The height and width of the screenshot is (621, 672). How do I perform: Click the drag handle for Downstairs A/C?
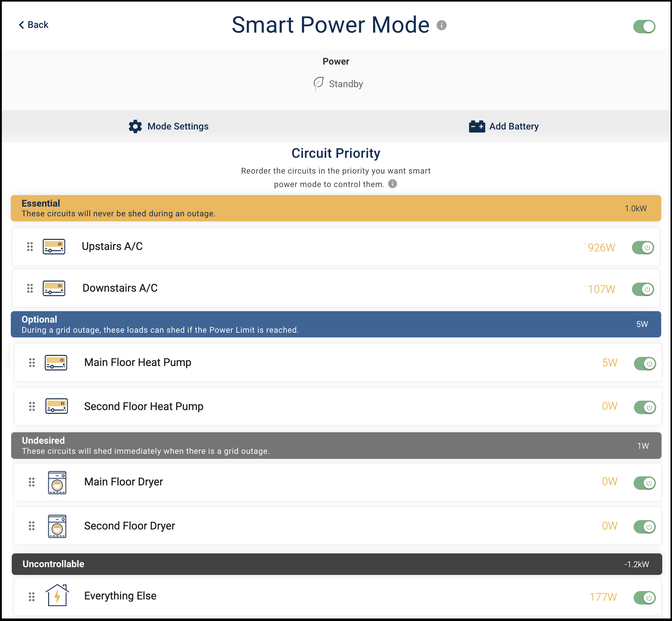tap(30, 288)
